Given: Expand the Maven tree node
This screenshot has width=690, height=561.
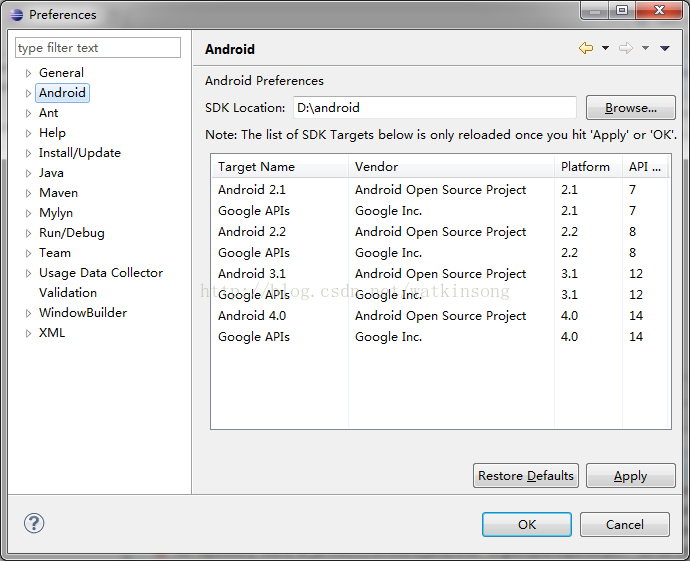Looking at the screenshot, I should (x=28, y=193).
